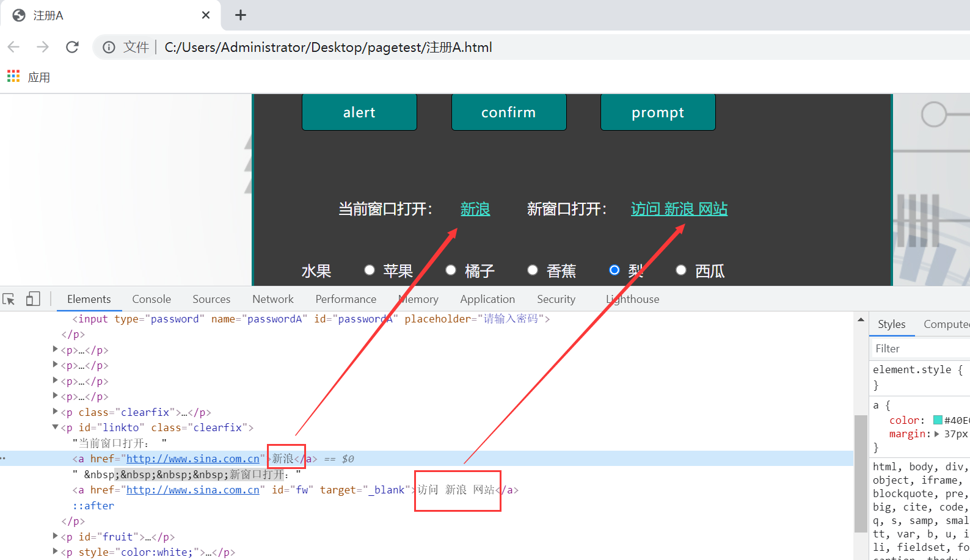The height and width of the screenshot is (560, 970).
Task: Open the Security tab
Action: 556,299
